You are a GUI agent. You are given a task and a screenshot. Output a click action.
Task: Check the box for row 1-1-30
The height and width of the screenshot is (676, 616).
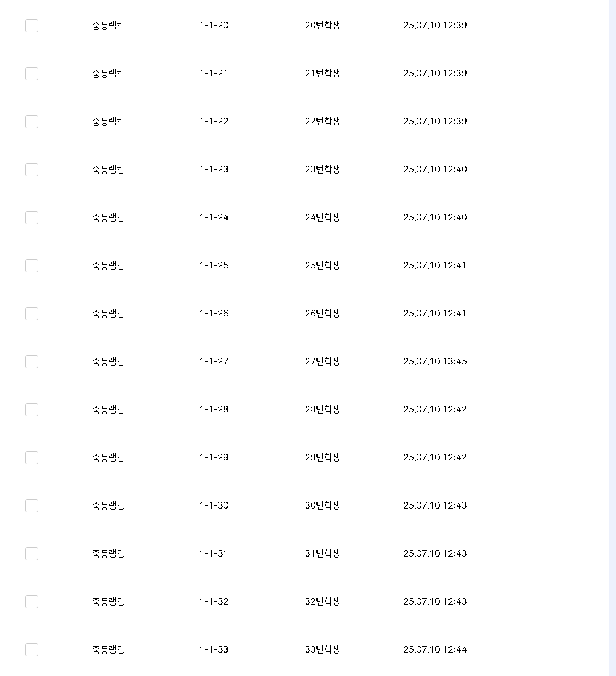[32, 506]
